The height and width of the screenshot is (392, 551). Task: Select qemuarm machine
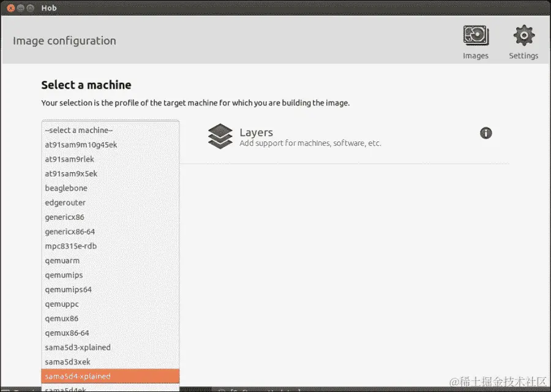click(x=110, y=260)
